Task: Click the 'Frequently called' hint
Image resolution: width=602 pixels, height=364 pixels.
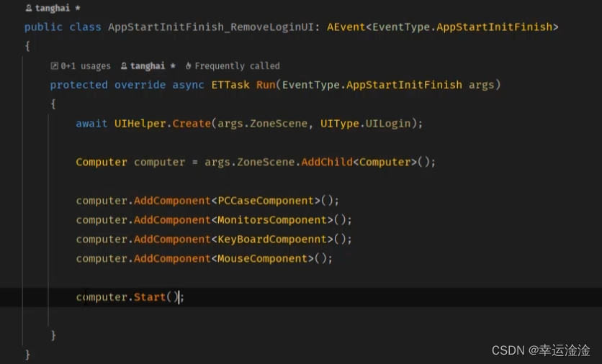Action: [237, 66]
